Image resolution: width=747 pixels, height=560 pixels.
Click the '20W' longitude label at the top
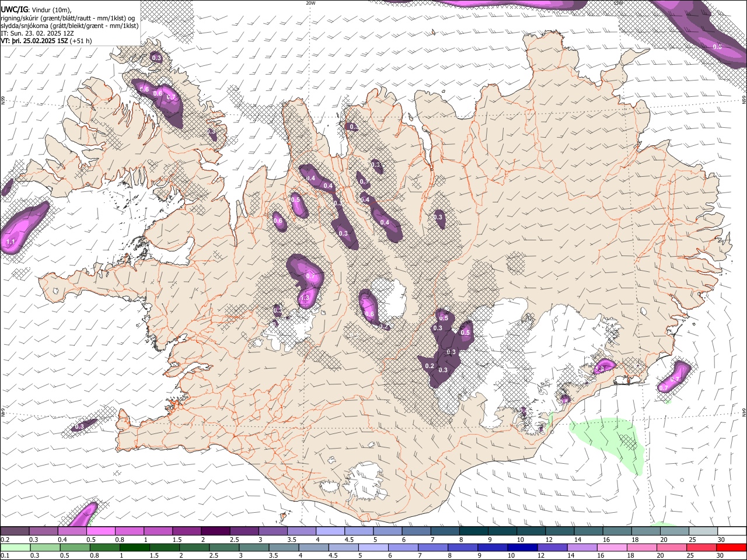point(310,3)
